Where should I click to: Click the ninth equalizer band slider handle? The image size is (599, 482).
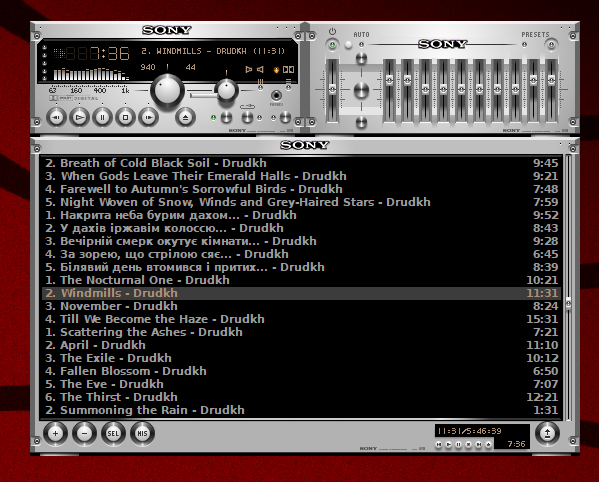(x=533, y=80)
